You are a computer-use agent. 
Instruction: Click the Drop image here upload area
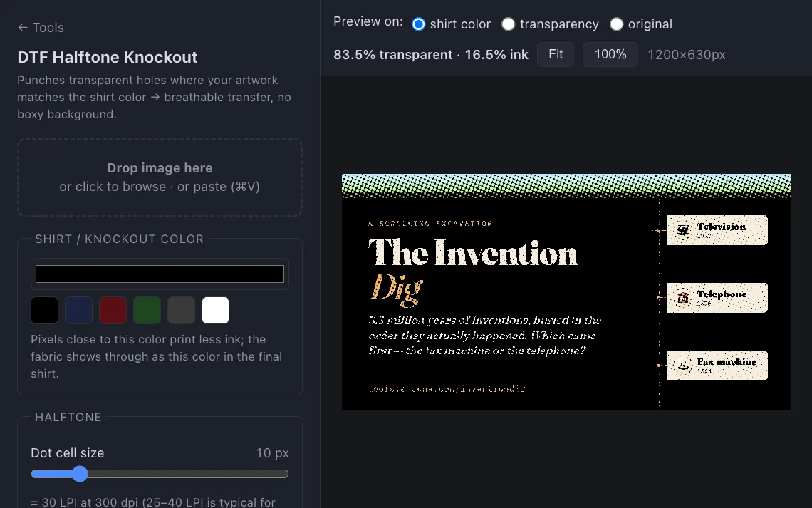(160, 177)
